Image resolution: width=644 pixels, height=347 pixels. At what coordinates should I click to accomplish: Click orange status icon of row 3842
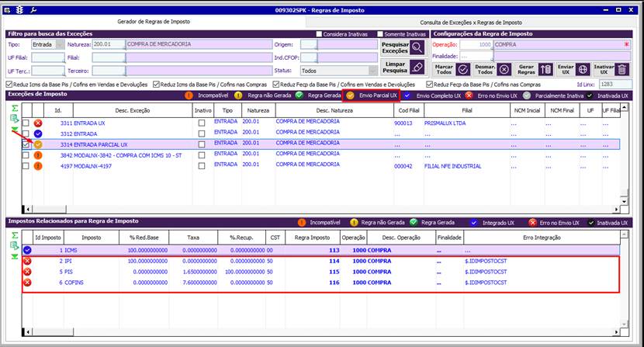[x=38, y=155]
